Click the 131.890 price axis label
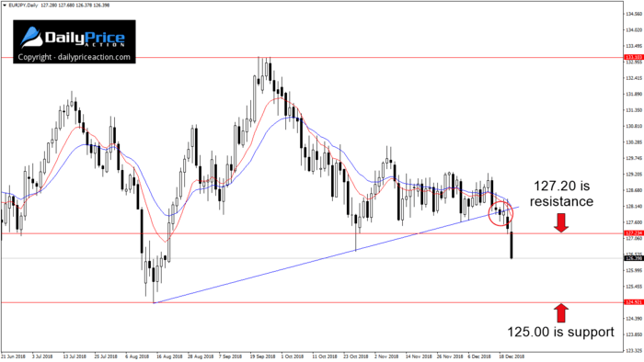This screenshot has height=362, width=644. [634, 95]
